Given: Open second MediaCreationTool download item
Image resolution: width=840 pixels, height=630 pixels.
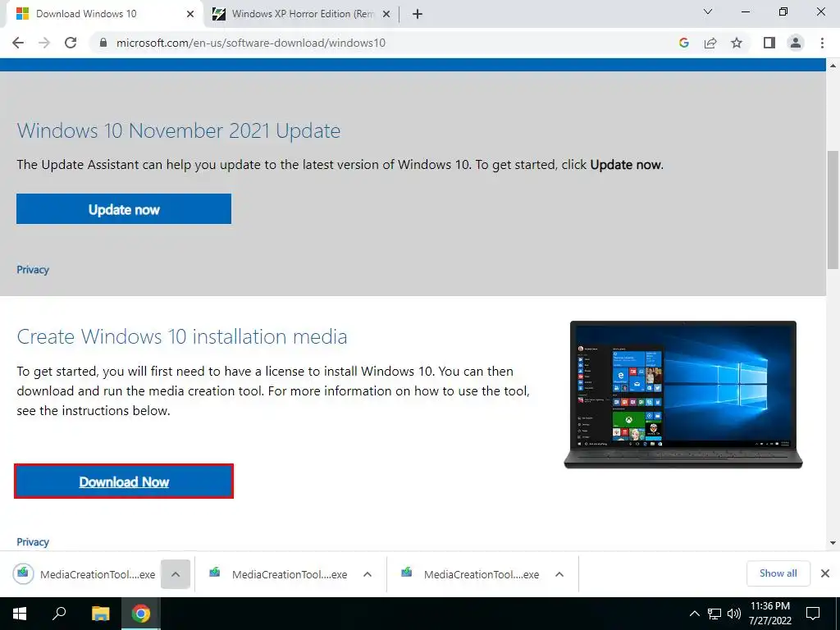Looking at the screenshot, I should (279, 574).
